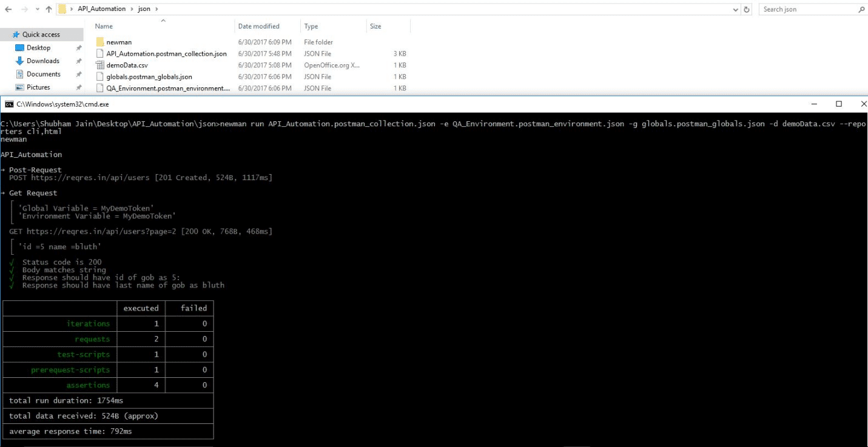Click the GET users?page=2 line
Viewport: 868px width, 447px height.
click(x=141, y=232)
